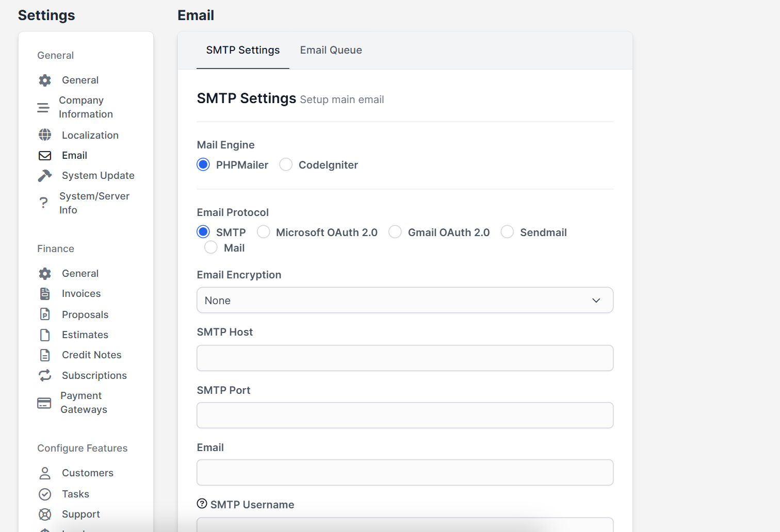Open the Email Encryption dropdown
The height and width of the screenshot is (532, 780).
[x=405, y=300]
